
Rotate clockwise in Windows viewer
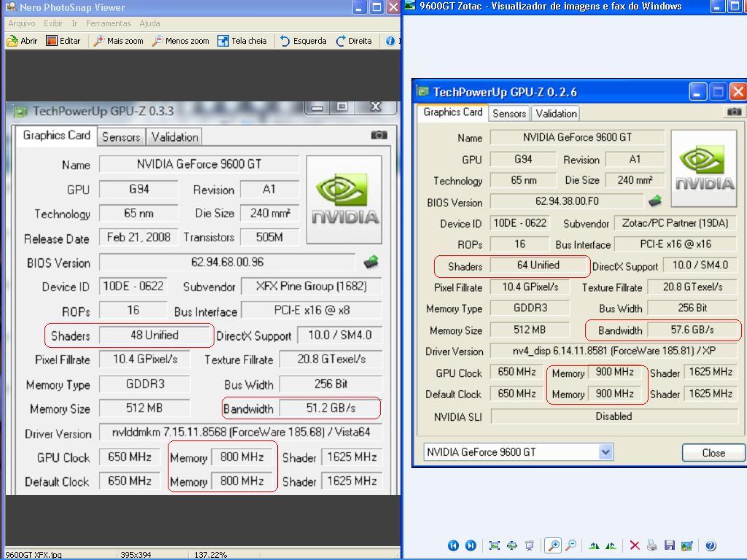tap(594, 545)
